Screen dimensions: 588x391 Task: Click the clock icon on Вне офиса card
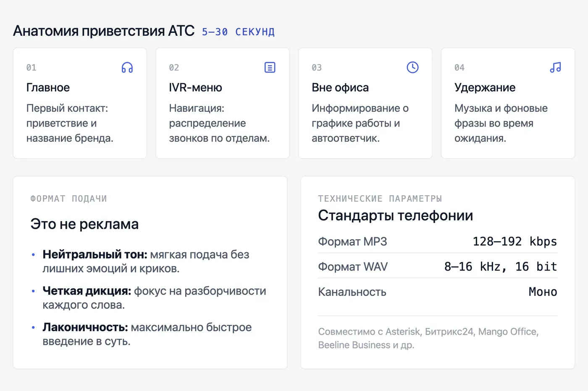point(413,67)
